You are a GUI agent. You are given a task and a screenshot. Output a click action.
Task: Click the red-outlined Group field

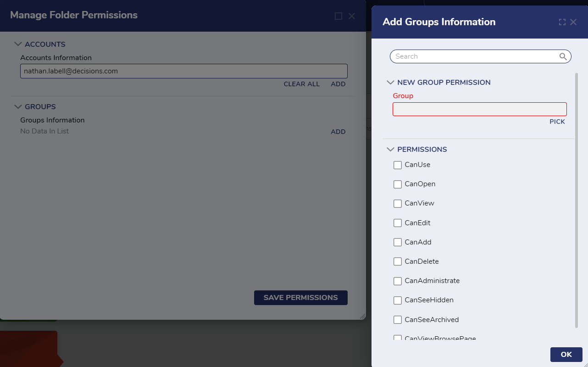pos(480,109)
